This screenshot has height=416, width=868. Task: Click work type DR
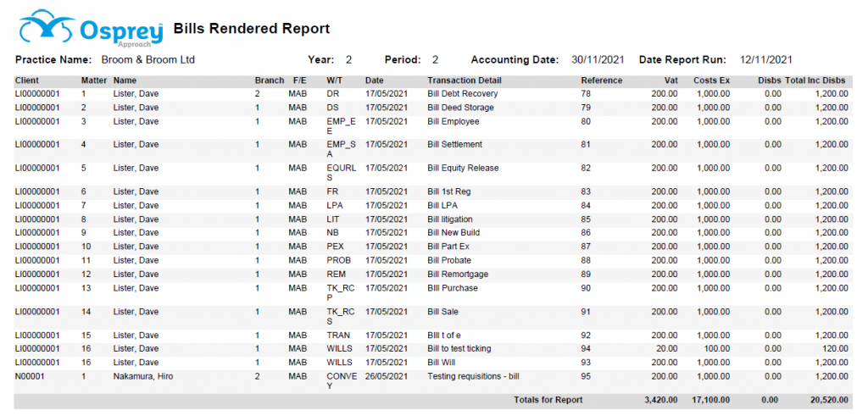click(x=332, y=94)
